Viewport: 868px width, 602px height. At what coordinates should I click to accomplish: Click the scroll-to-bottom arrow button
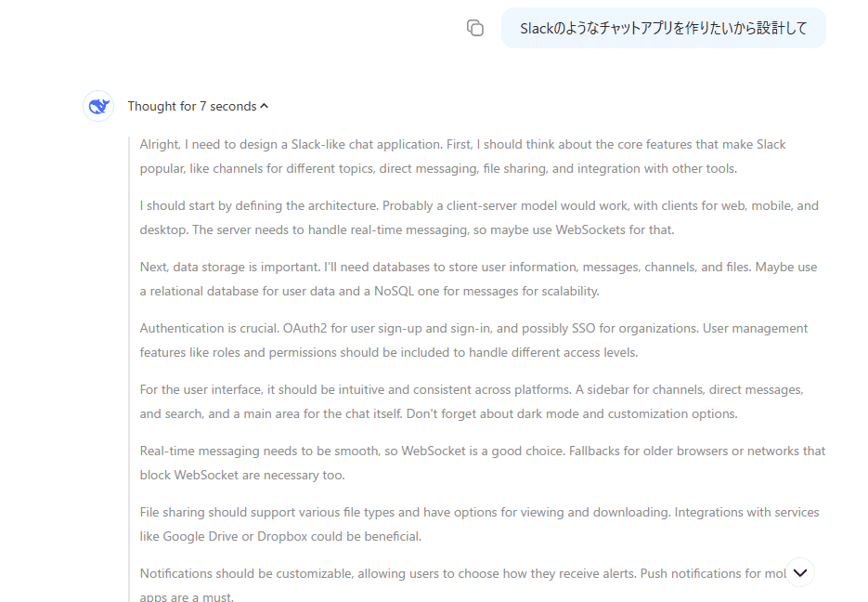799,572
